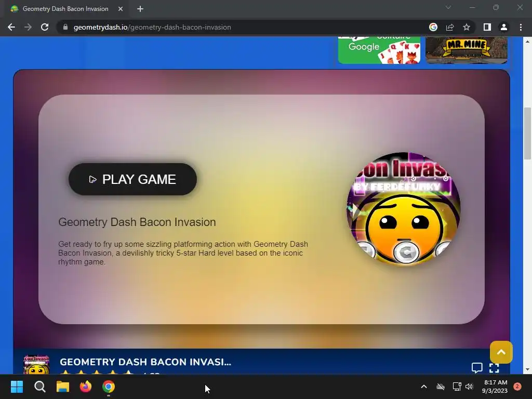The image size is (532, 399).
Task: View site info via the padlock icon
Action: click(x=65, y=27)
